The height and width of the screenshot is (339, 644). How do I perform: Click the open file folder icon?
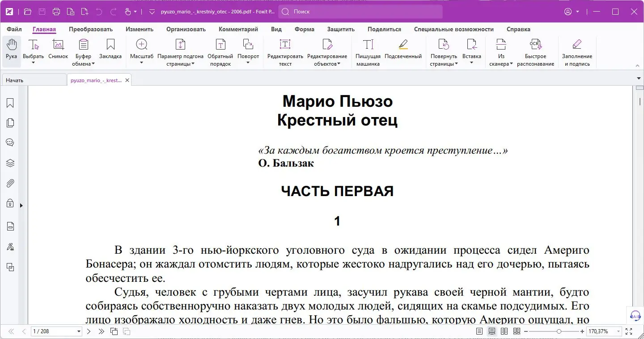tap(27, 12)
